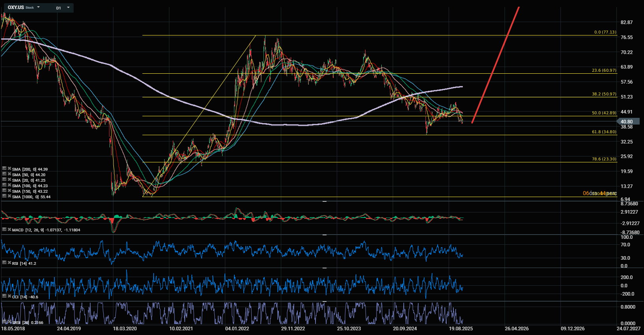Open settings icon for MACD indicator
This screenshot has width=644, height=335.
4,229
